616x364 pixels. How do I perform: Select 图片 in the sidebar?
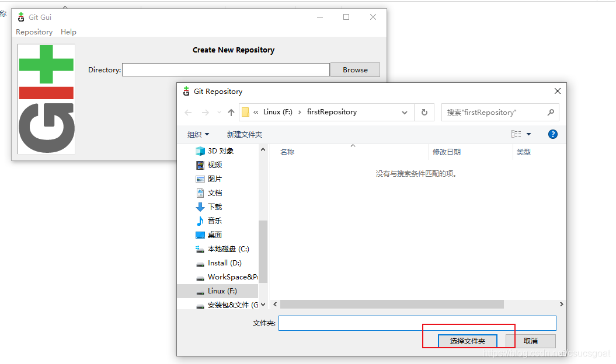[x=215, y=179]
